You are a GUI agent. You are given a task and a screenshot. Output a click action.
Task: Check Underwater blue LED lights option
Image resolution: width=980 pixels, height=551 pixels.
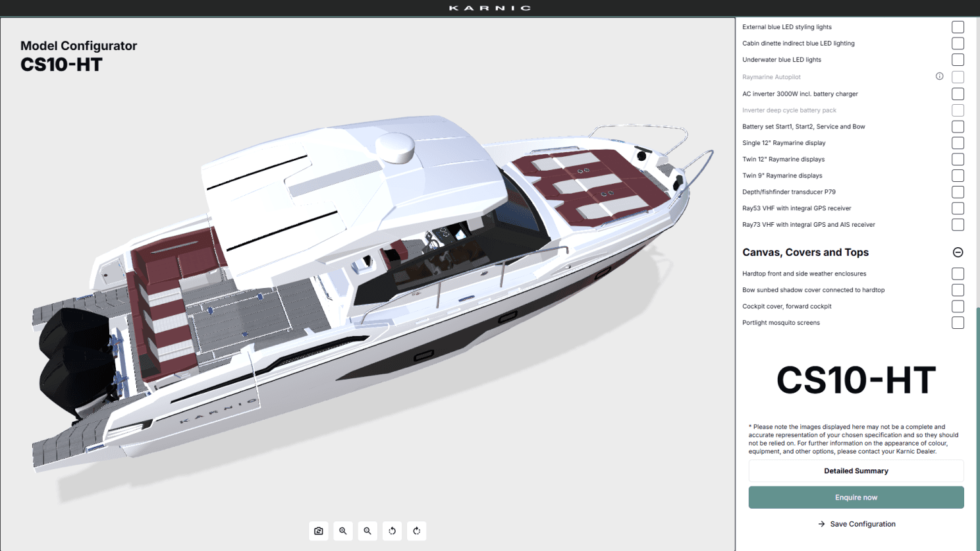point(957,59)
